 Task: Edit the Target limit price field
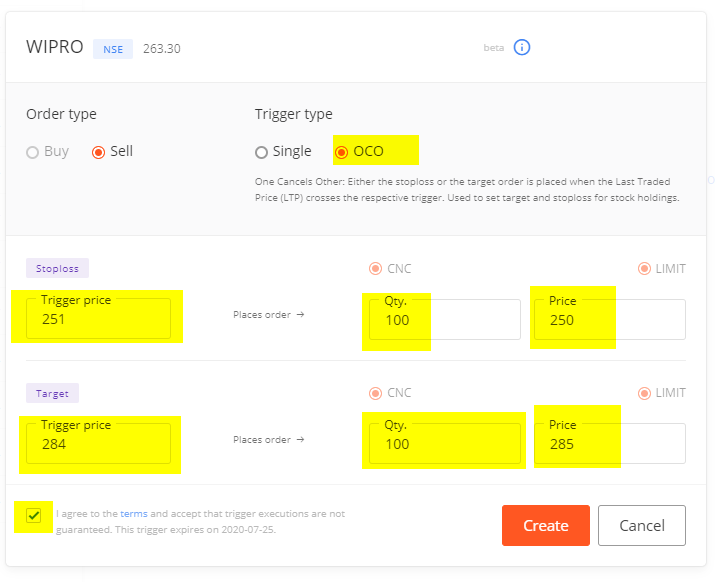pyautogui.click(x=610, y=443)
